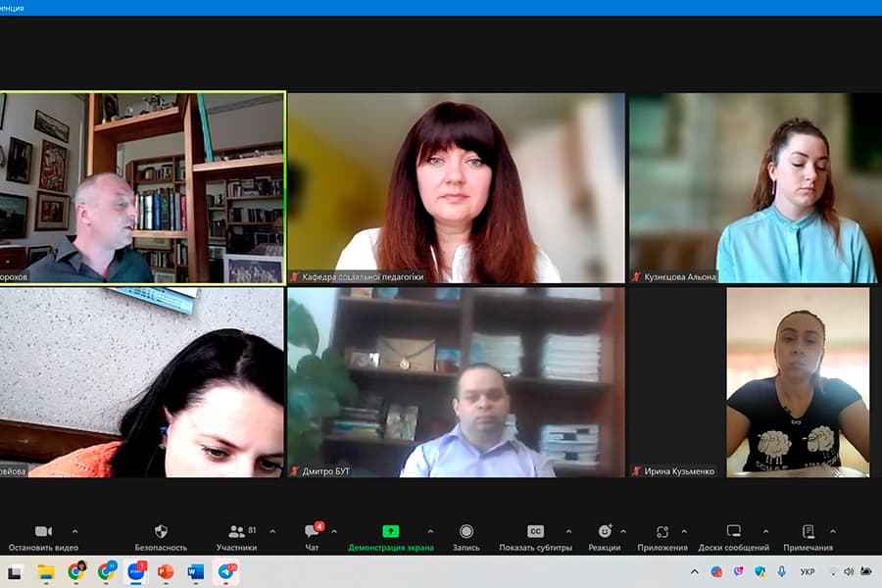The image size is (882, 588).
Task: Select the Кафедра соціальної педагогіки video tile
Action: 456,188
